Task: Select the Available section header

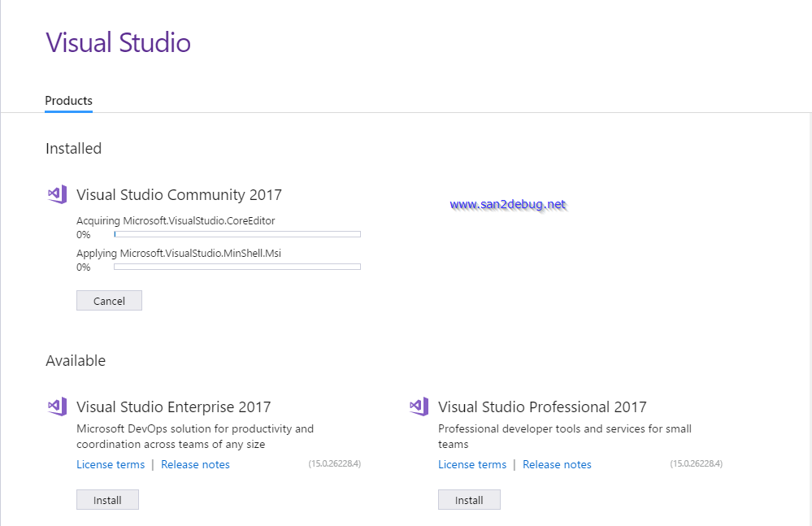Action: click(76, 360)
